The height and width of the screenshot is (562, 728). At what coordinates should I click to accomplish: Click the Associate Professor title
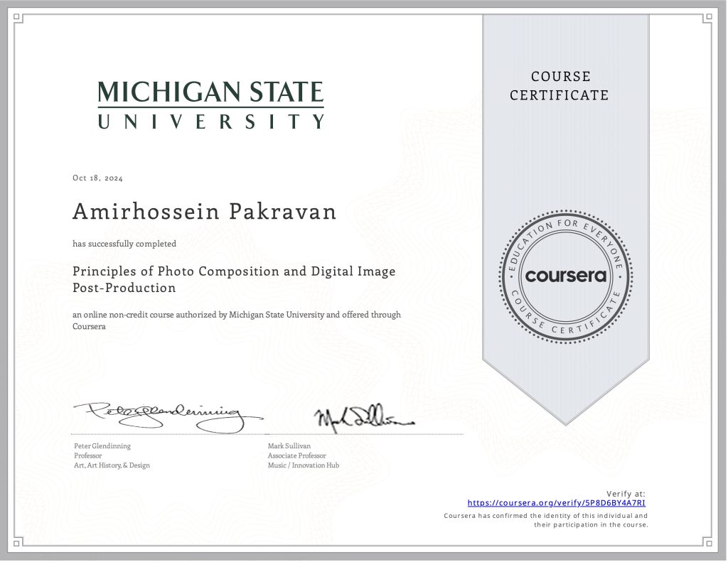point(297,455)
